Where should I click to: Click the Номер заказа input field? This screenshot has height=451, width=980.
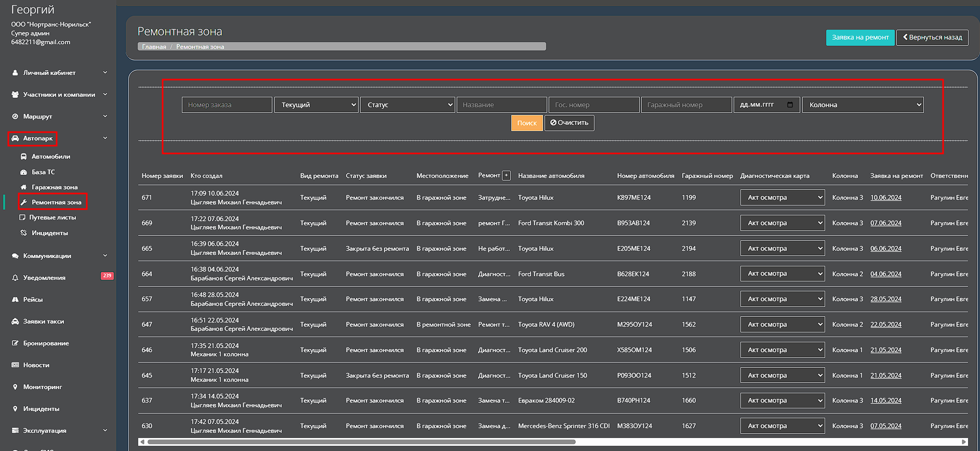(227, 105)
